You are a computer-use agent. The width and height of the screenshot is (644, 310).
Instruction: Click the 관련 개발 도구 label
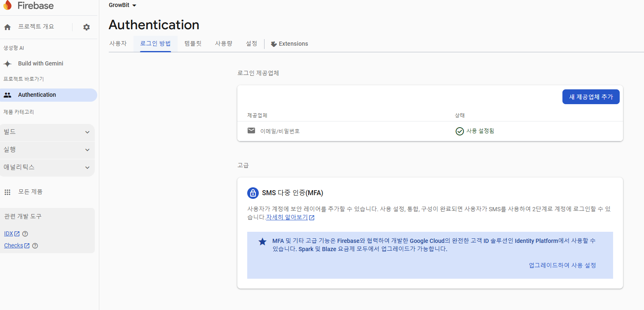pos(23,217)
